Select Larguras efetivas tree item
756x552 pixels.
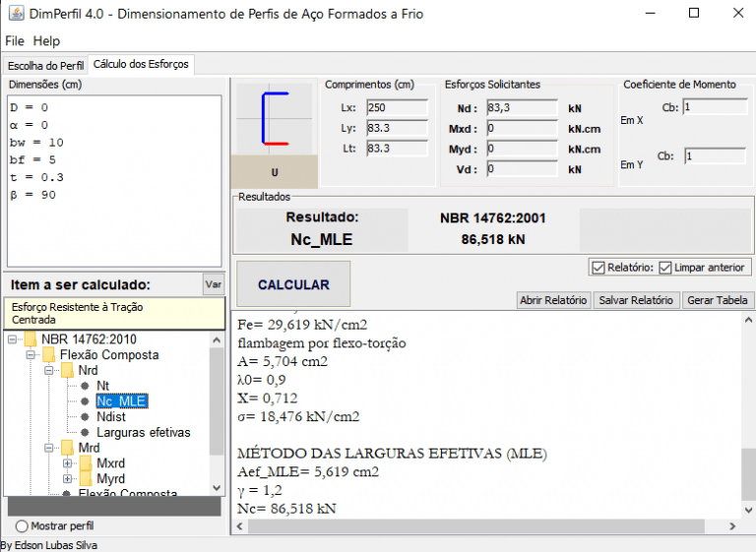[143, 432]
